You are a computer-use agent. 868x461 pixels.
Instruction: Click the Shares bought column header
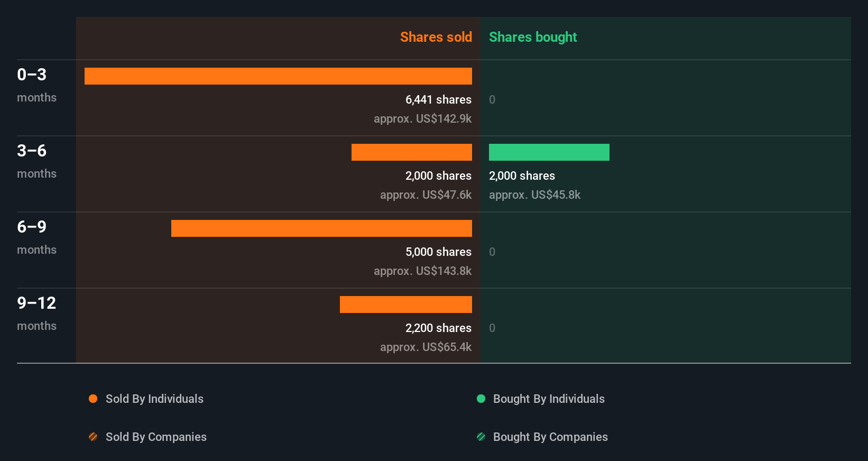point(533,37)
